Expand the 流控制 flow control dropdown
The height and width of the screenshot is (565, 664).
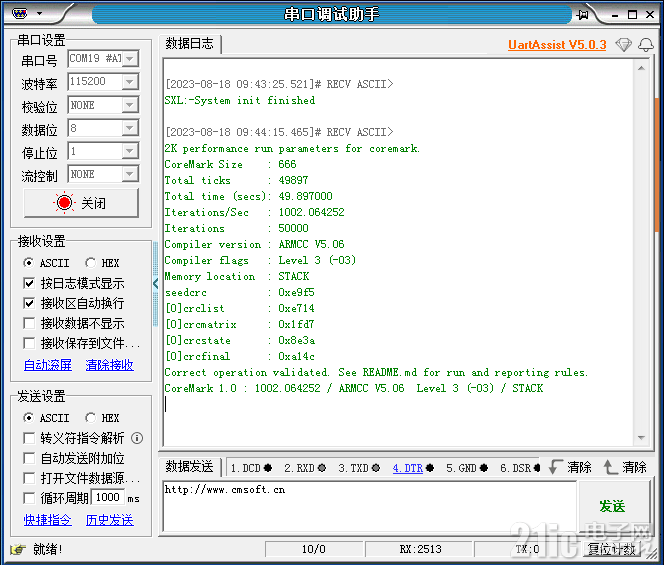[130, 174]
